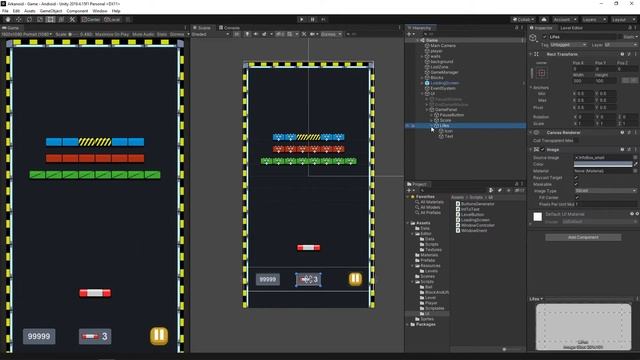Open the Image Color swatch
Viewport: 640px width, 360px height.
click(x=602, y=164)
